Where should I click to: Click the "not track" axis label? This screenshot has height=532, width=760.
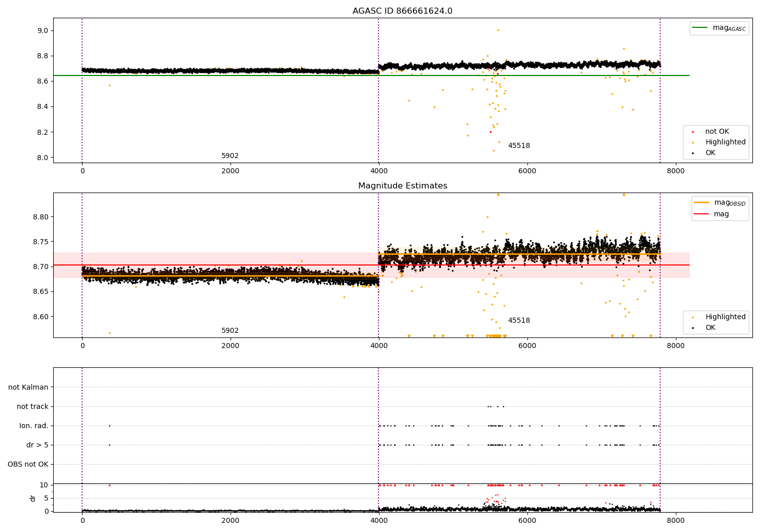click(x=32, y=406)
